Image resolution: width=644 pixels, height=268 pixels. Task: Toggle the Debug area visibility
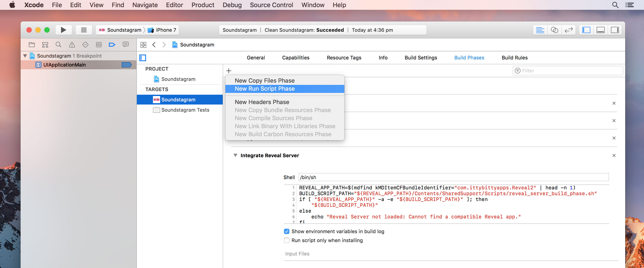600,30
